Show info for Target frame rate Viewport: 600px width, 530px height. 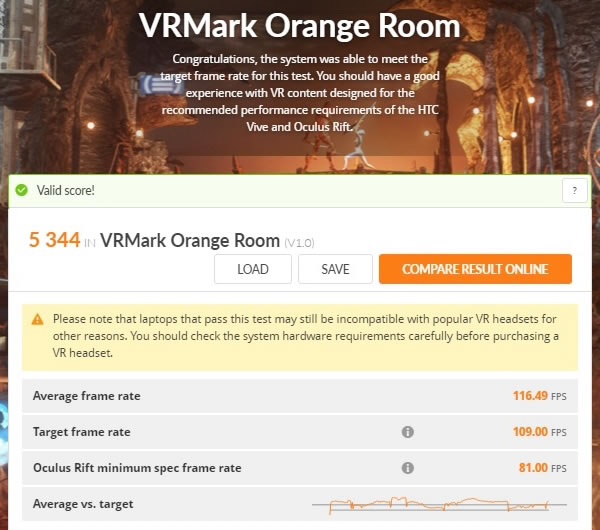click(x=408, y=432)
